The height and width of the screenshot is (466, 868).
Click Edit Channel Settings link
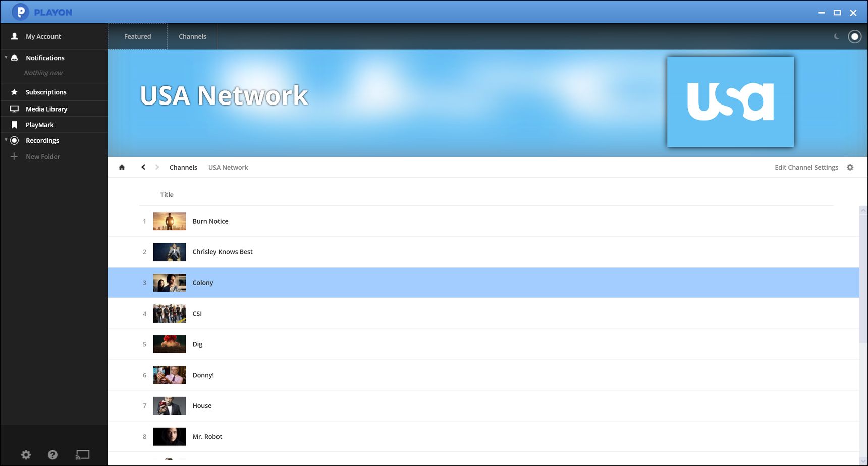point(806,167)
